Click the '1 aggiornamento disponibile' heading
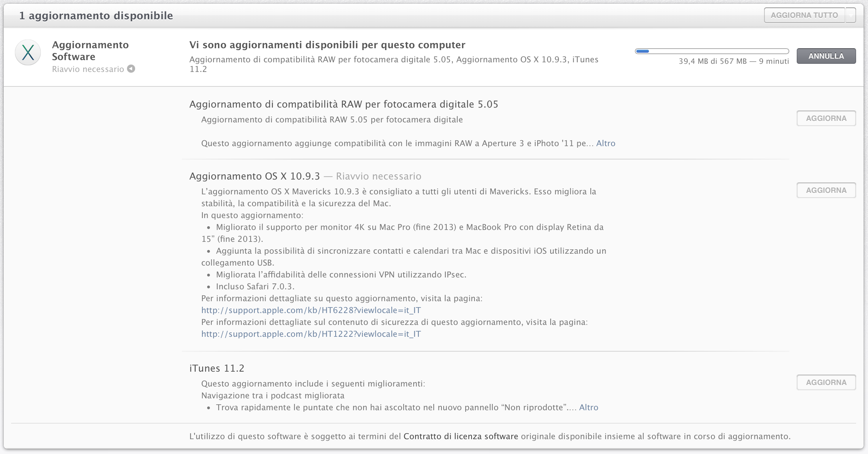Screen dimensions: 868x454 tap(96, 16)
